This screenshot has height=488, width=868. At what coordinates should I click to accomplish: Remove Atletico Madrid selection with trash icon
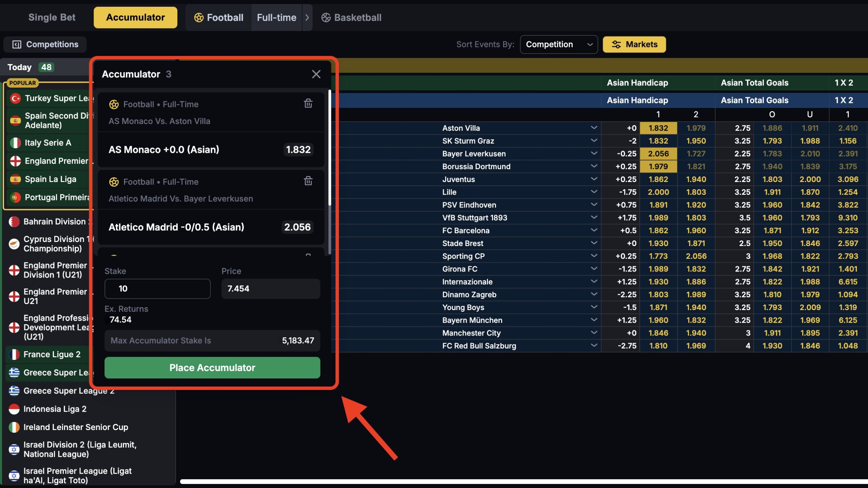pyautogui.click(x=308, y=181)
